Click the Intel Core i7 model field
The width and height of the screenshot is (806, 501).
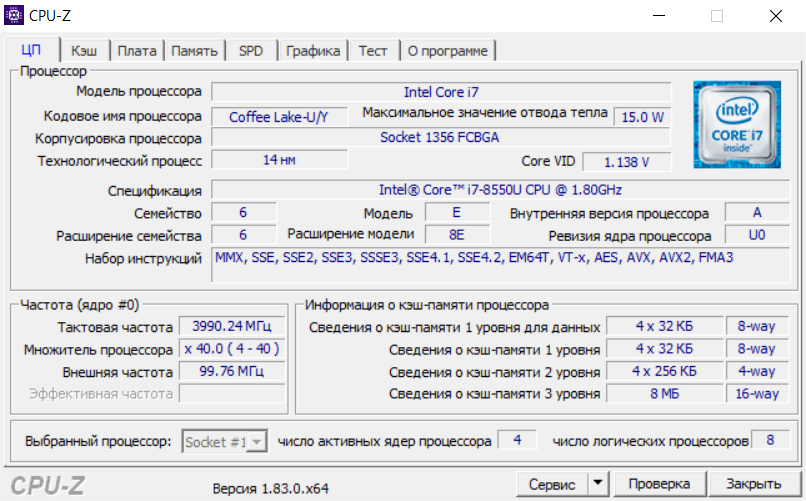(441, 92)
